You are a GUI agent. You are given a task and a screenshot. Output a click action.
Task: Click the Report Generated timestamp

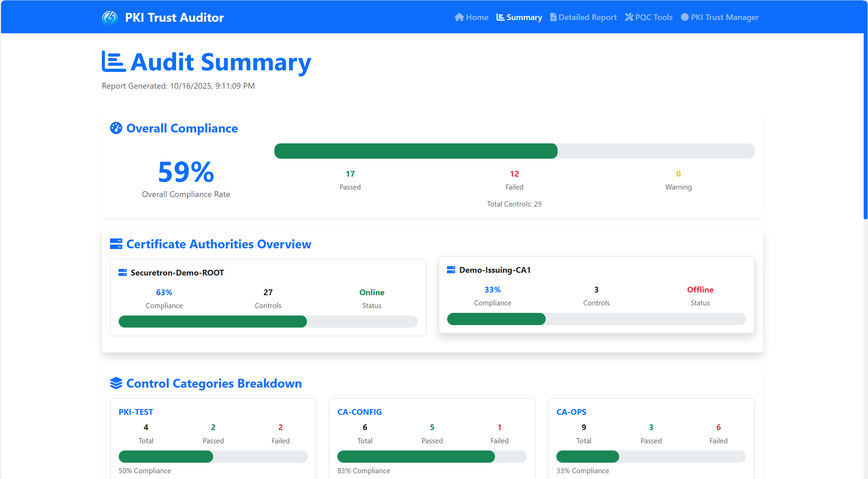[x=178, y=86]
